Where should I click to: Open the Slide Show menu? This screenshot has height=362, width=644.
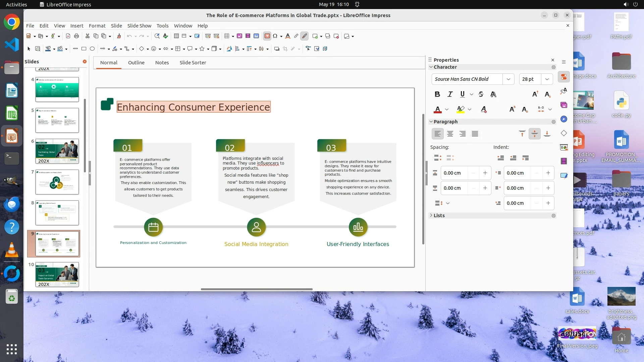139,25
